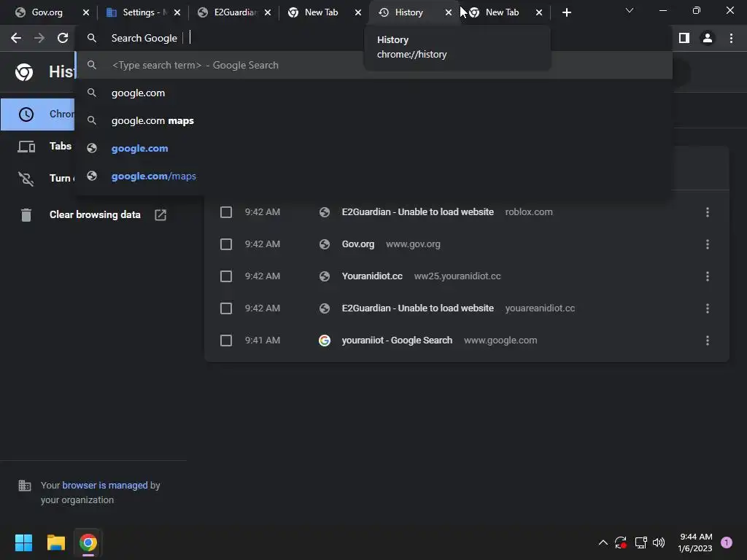Click the sync update icon in system tray
Viewport: 747px width, 560px height.
coord(620,542)
